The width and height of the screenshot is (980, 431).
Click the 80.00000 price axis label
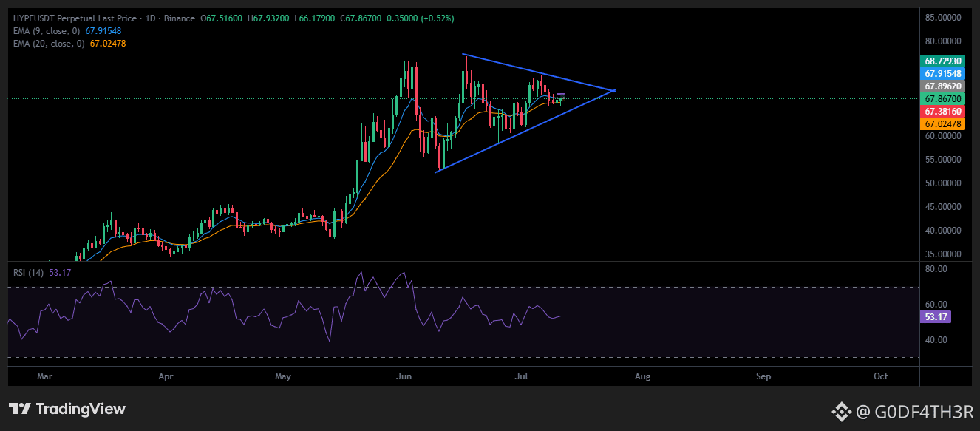click(942, 41)
